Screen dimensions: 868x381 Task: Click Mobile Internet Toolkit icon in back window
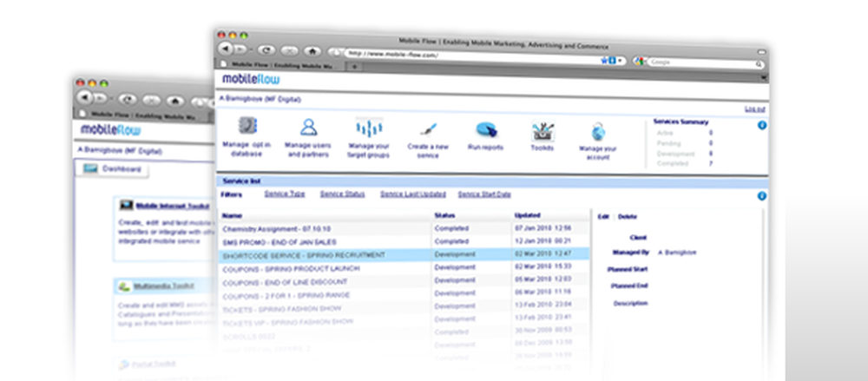pyautogui.click(x=126, y=205)
